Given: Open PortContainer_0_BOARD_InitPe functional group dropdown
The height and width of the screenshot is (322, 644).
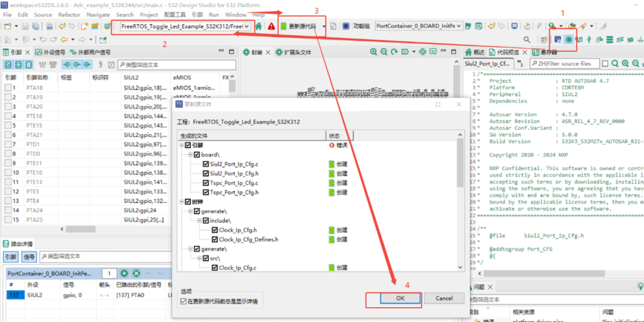Looking at the screenshot, I should click(459, 26).
